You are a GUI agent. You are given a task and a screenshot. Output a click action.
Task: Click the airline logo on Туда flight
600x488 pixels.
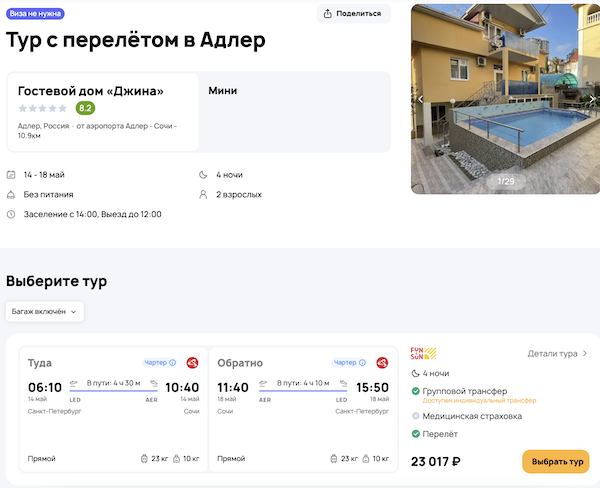(192, 362)
